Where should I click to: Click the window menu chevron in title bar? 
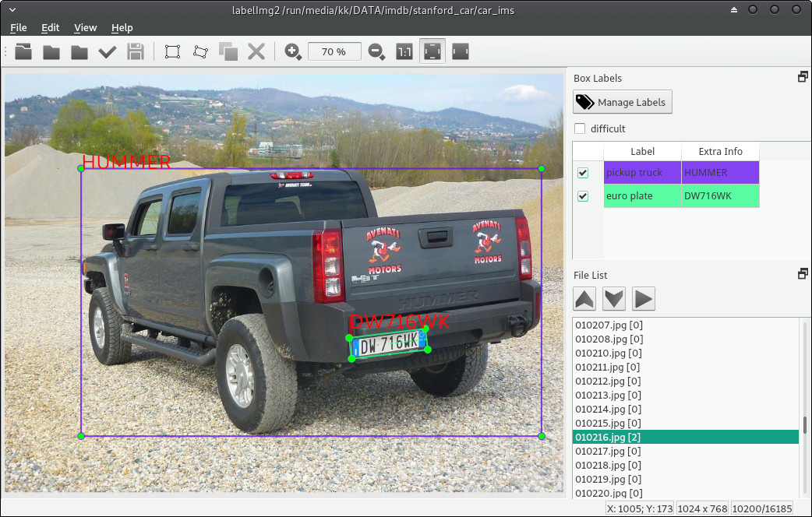[12, 10]
